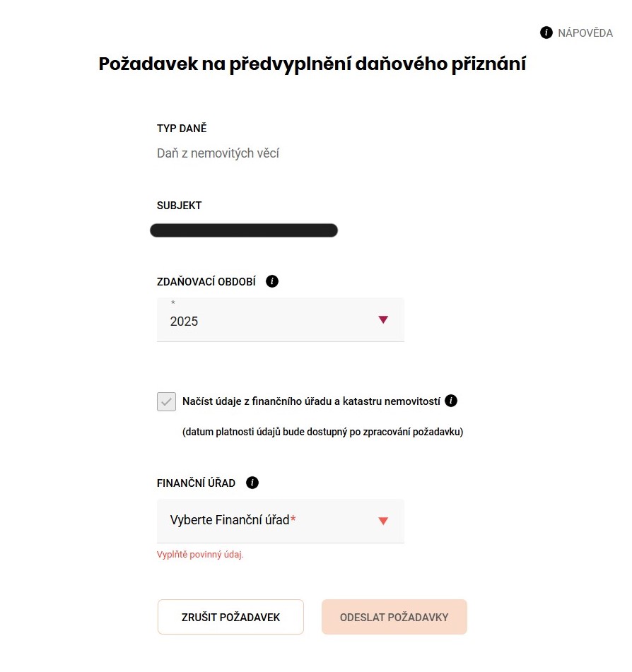Click the red arrow in Finanční úřad selector
Screen dimensions: 632x672
383,521
